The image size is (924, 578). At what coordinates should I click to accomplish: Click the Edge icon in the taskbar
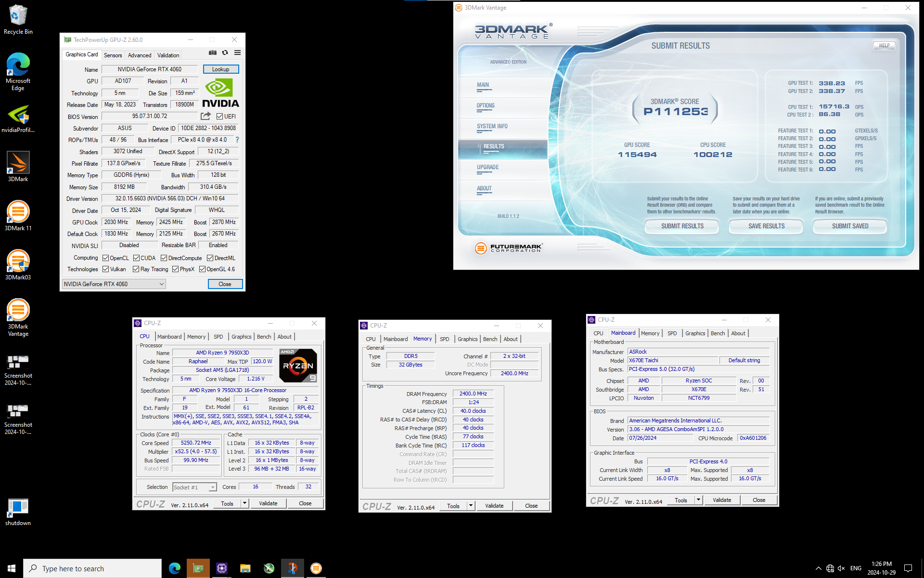click(175, 568)
